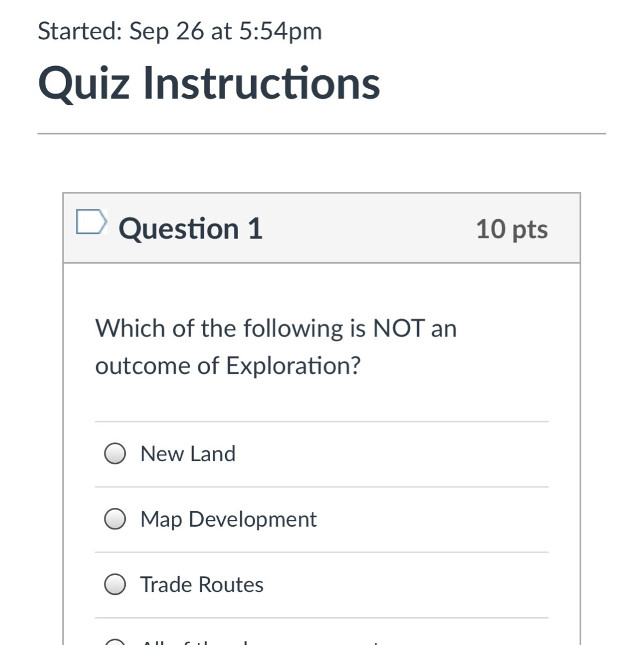Image resolution: width=644 pixels, height=645 pixels.
Task: Click the '10 pts' point value
Action: 511,230
